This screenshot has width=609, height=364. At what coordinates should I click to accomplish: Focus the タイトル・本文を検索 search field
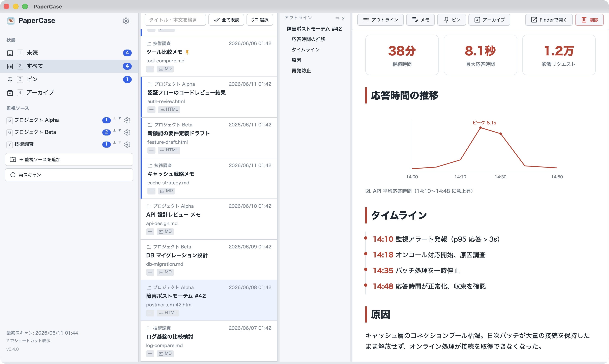(175, 20)
